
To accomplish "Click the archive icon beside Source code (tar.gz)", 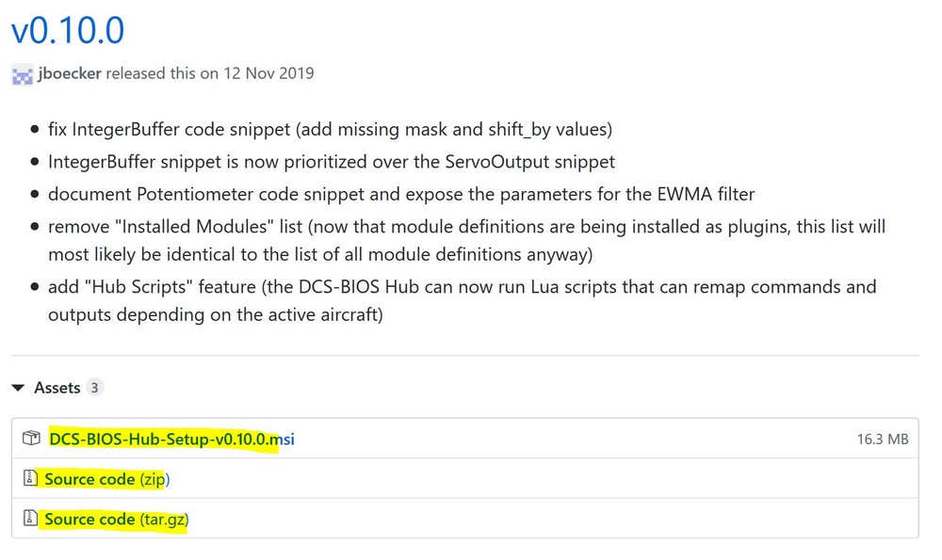I will pos(30,520).
